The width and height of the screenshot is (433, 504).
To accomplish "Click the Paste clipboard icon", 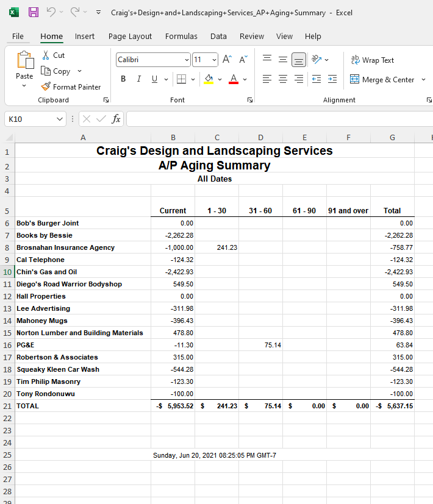I will pos(25,60).
